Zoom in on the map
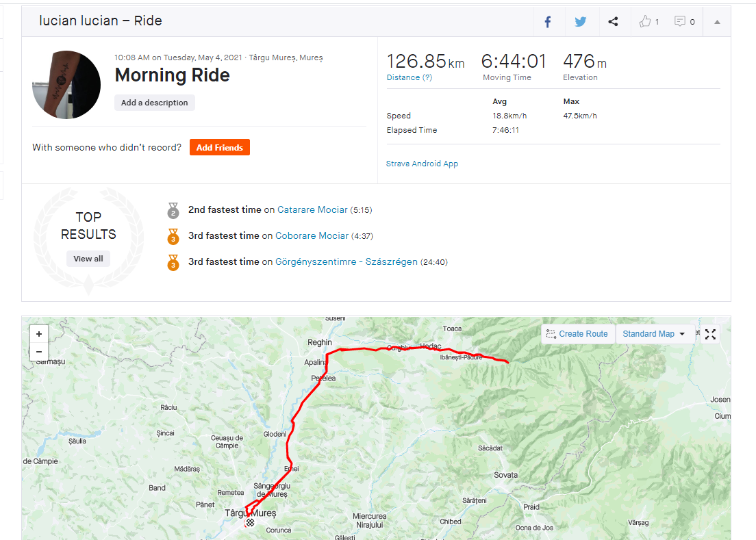Screen dimensions: 756x540 (x=39, y=334)
